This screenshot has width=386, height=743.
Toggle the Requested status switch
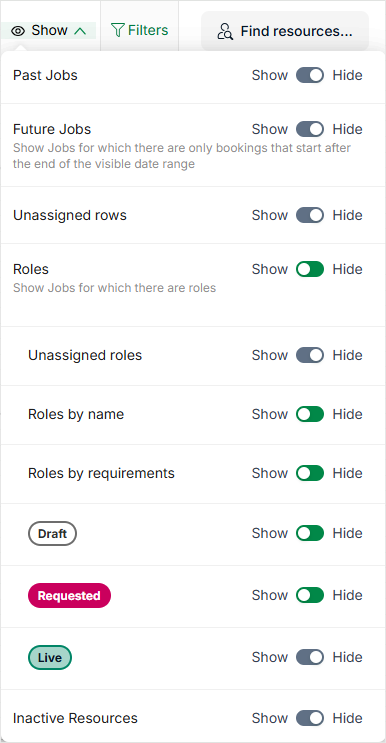click(310, 595)
